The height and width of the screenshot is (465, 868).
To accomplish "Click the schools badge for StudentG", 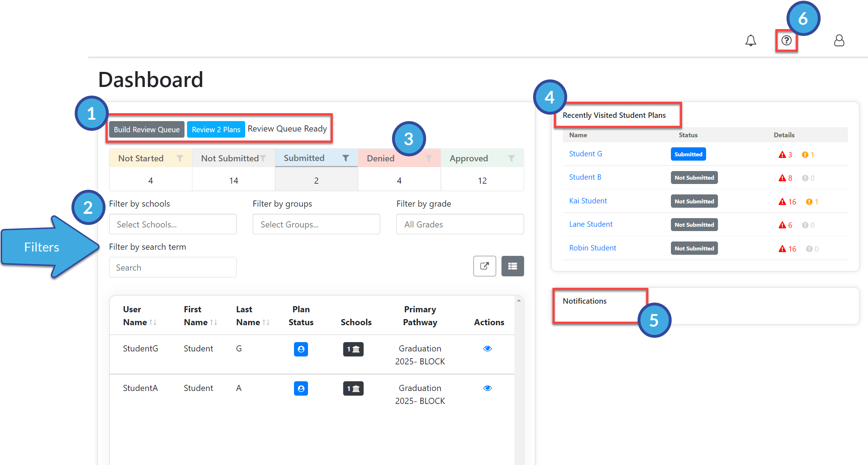I will click(353, 349).
